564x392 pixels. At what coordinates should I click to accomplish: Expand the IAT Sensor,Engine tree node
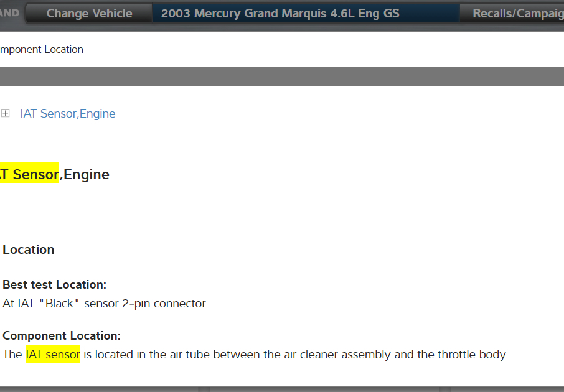click(6, 113)
